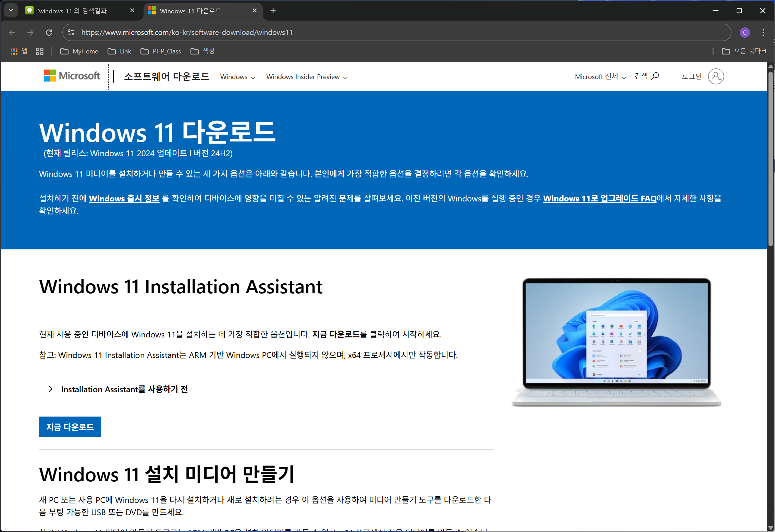Open PHP_Class bookmark folder
Image resolution: width=775 pixels, height=532 pixels.
click(x=161, y=51)
